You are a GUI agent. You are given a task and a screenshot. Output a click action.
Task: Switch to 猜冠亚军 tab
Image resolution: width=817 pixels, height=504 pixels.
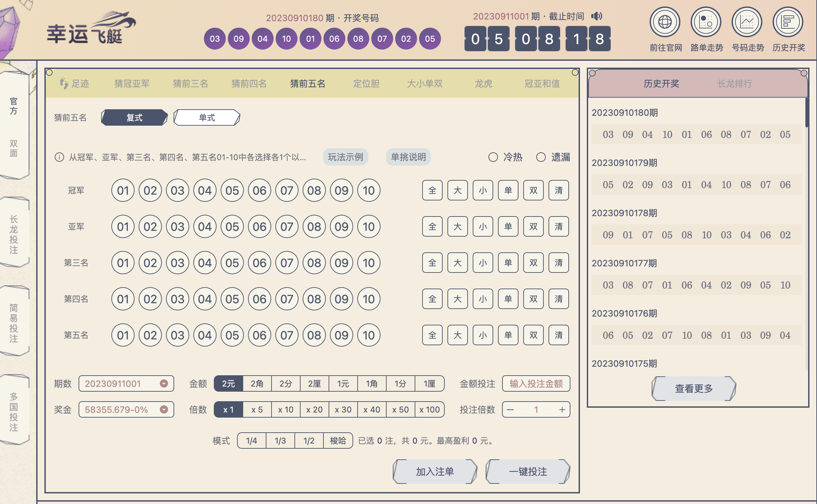(x=132, y=84)
